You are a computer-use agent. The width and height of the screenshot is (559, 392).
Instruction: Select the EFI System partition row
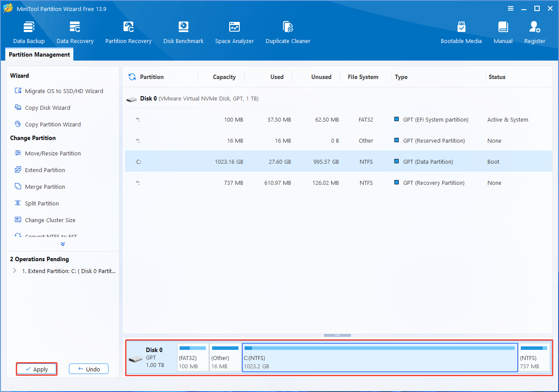[338, 119]
